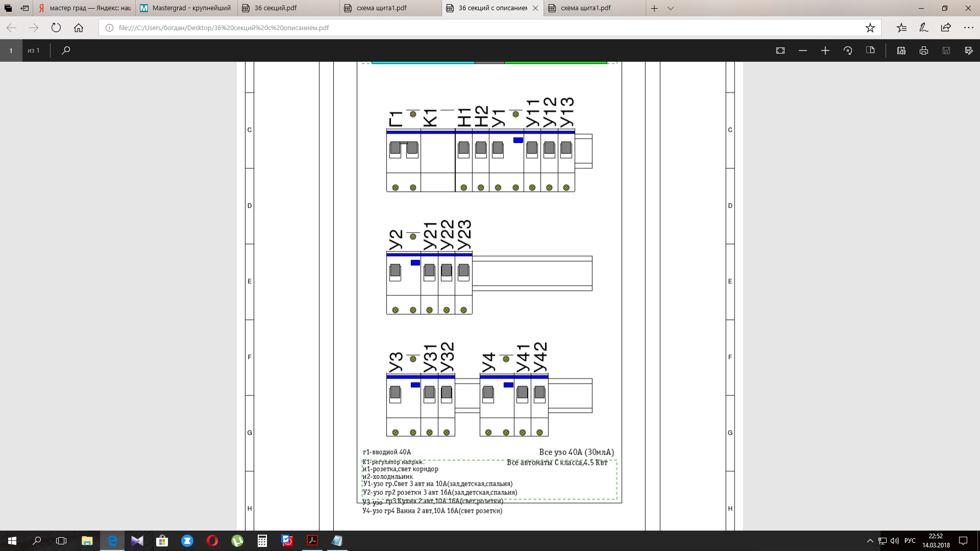Show hidden system tray icons
This screenshot has height=551, width=980.
coord(870,541)
